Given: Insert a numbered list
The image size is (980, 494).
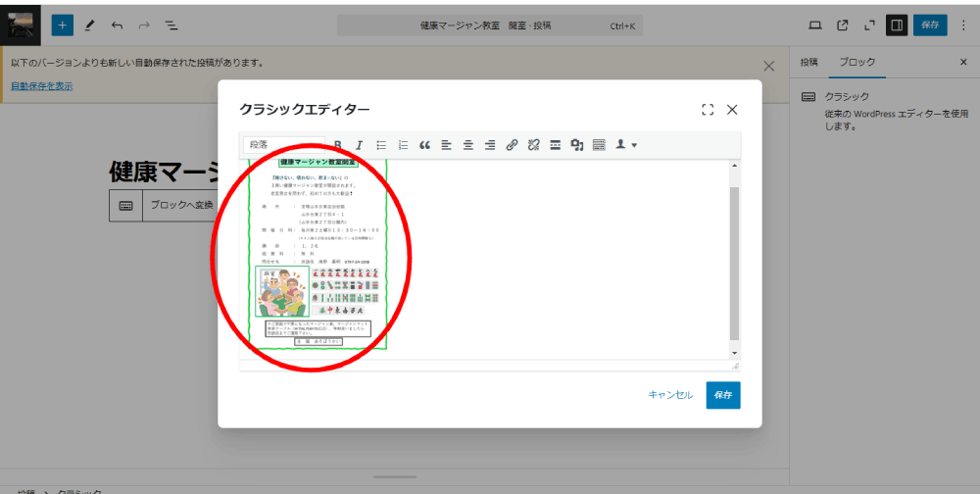Looking at the screenshot, I should pos(403,145).
